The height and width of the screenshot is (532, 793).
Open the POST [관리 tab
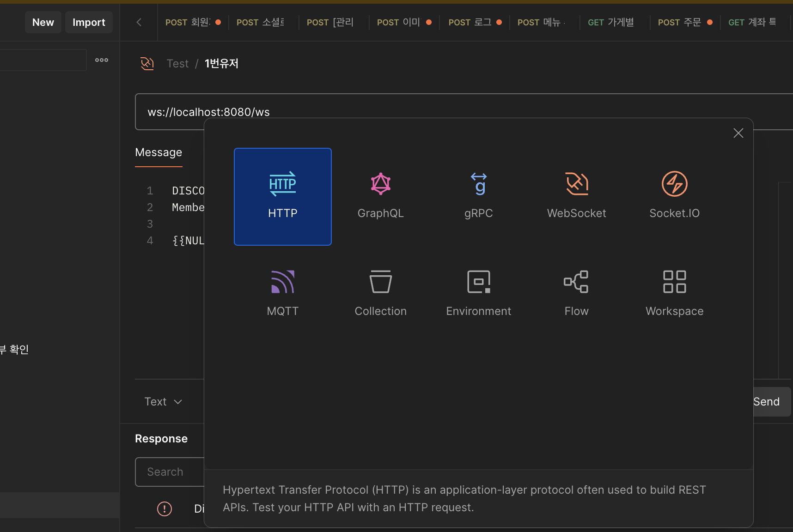(334, 22)
